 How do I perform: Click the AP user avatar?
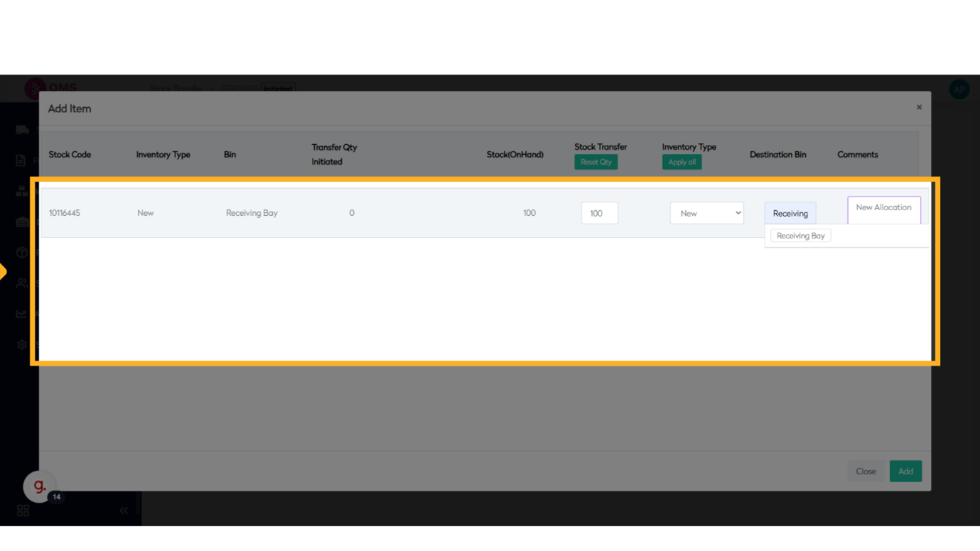point(959,89)
